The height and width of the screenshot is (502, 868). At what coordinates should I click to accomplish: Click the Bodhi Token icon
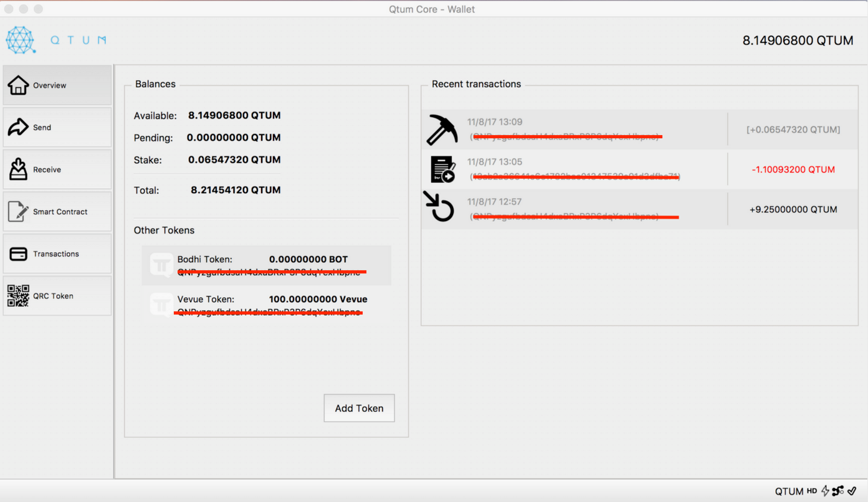point(162,265)
